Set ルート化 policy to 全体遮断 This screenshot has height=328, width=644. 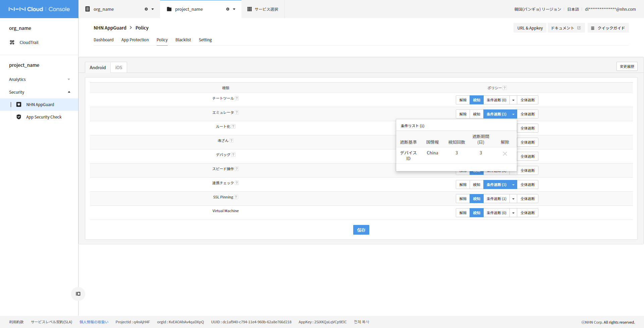click(x=528, y=128)
